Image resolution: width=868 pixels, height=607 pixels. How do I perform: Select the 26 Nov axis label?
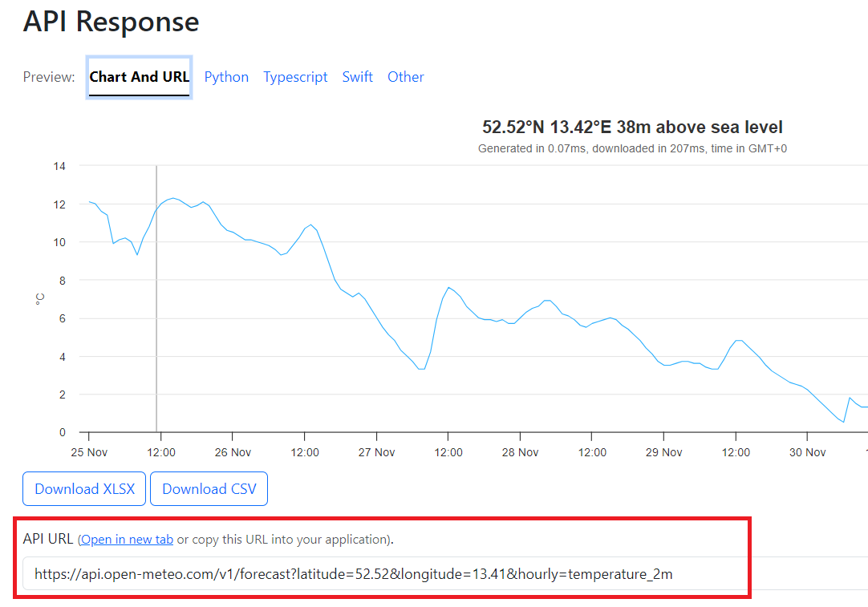pyautogui.click(x=233, y=452)
